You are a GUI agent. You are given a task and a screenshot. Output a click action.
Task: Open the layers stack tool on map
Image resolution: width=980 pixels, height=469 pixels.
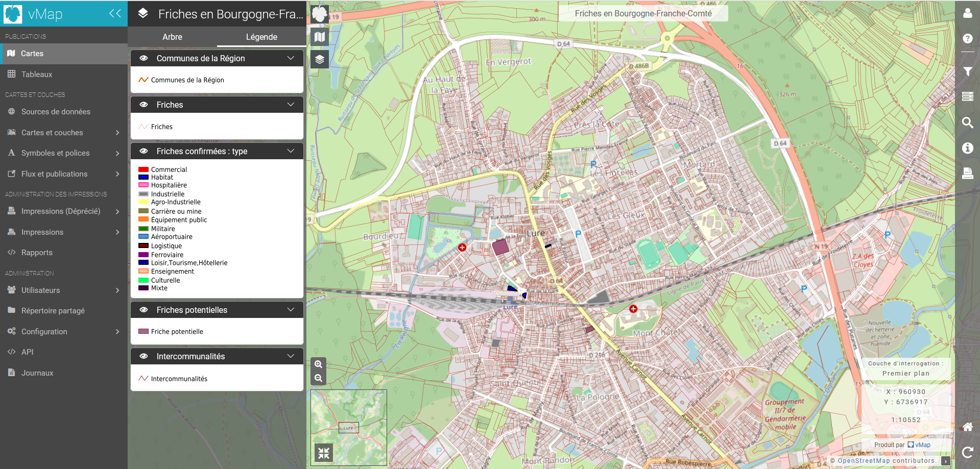pos(320,59)
